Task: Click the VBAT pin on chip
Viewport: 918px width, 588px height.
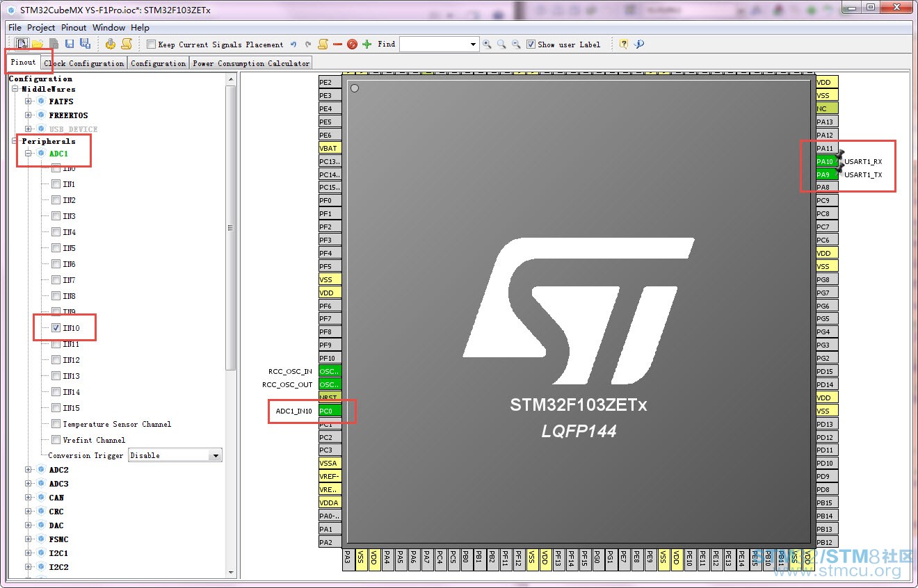Action: (x=330, y=148)
